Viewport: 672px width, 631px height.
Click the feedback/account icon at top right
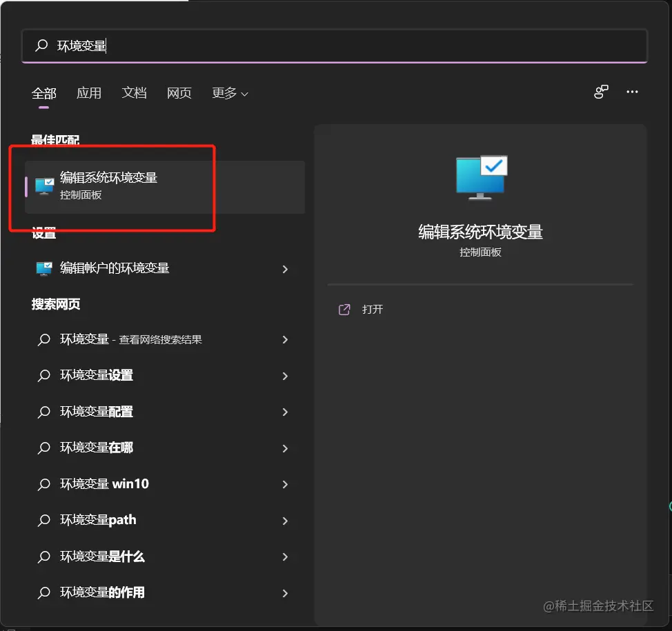coord(602,92)
